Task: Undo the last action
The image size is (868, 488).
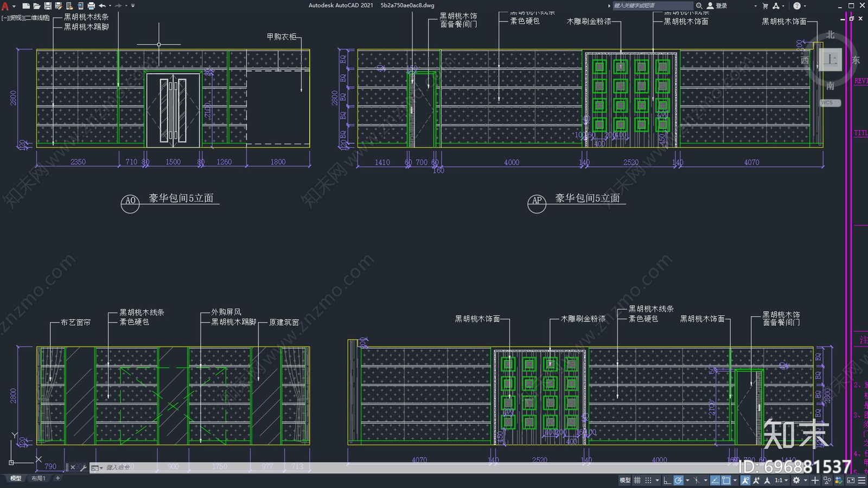Action: pos(102,6)
